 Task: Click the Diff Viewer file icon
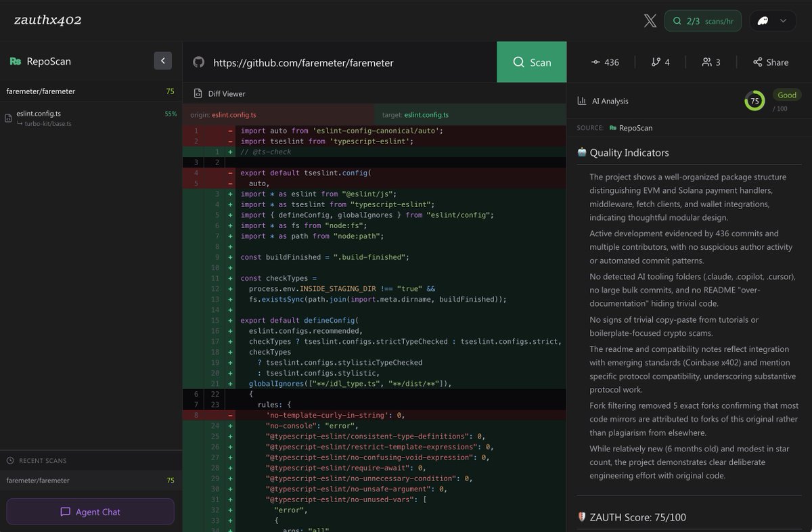point(198,93)
